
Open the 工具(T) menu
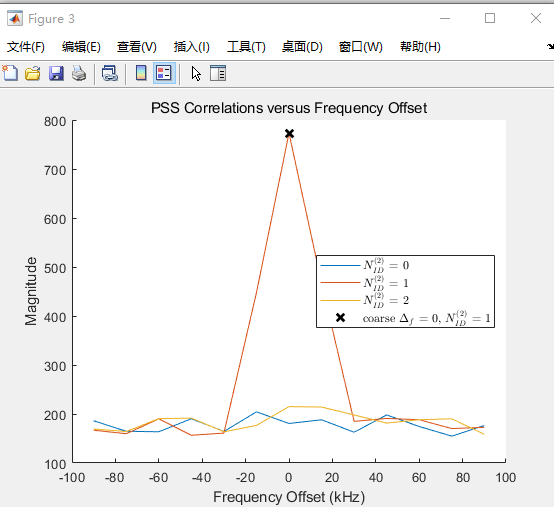coord(246,47)
